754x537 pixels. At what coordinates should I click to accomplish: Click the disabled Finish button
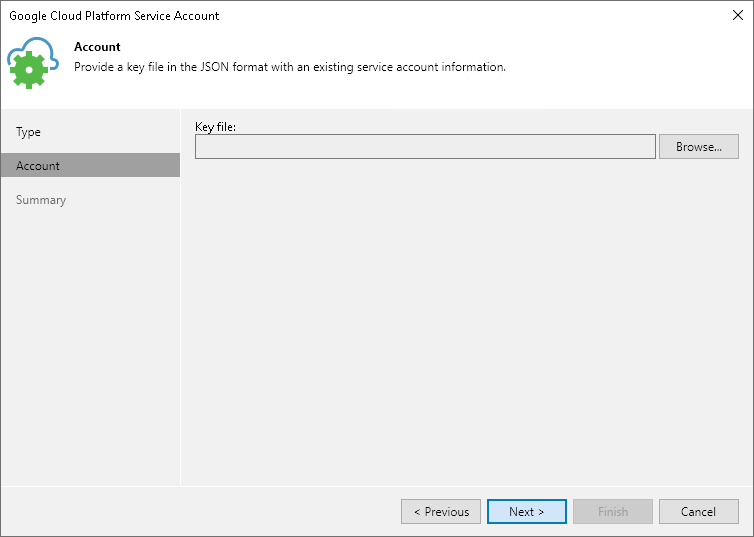tap(613, 512)
